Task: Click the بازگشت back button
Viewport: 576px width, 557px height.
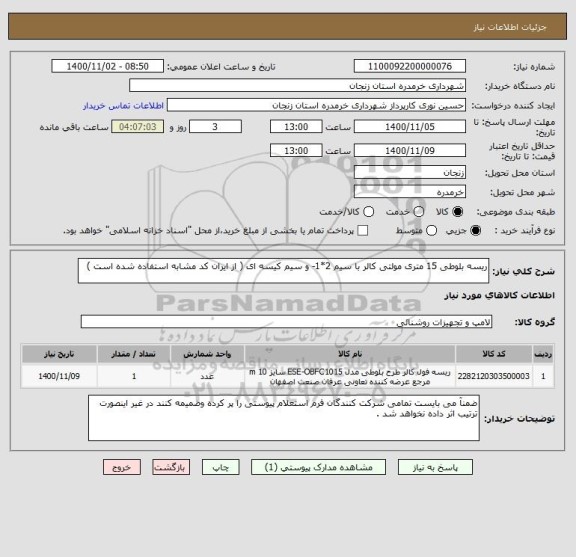Action: pyautogui.click(x=171, y=467)
